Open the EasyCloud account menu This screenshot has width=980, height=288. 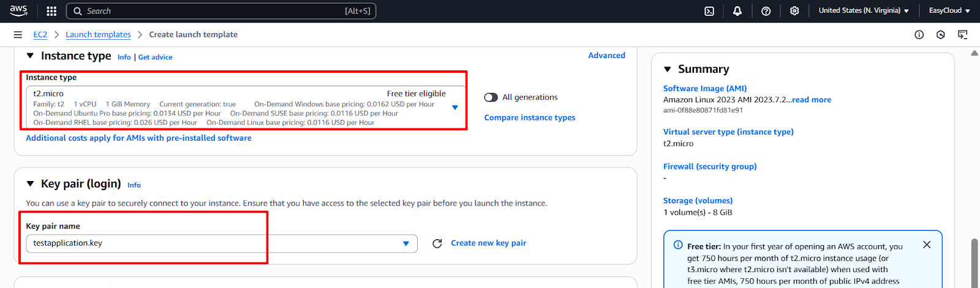pos(949,10)
